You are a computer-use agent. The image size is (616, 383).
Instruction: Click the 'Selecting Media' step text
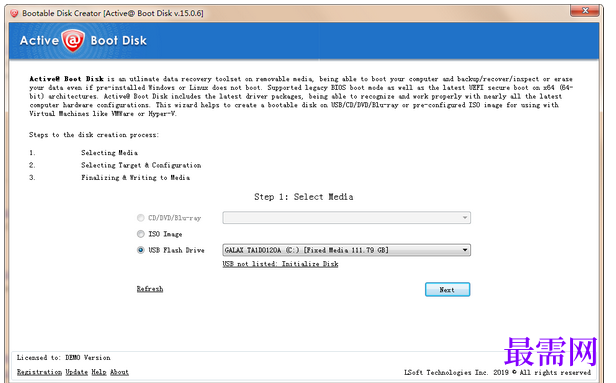(x=110, y=153)
